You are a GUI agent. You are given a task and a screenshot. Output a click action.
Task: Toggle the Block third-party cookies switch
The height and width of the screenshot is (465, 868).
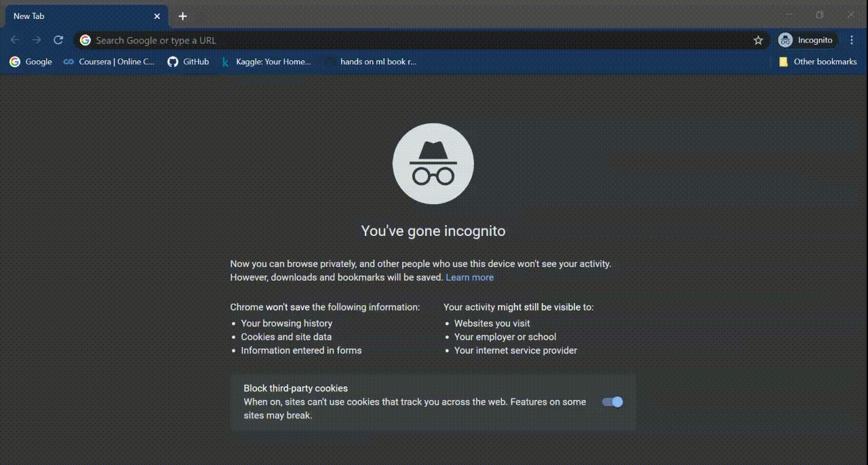tap(612, 402)
